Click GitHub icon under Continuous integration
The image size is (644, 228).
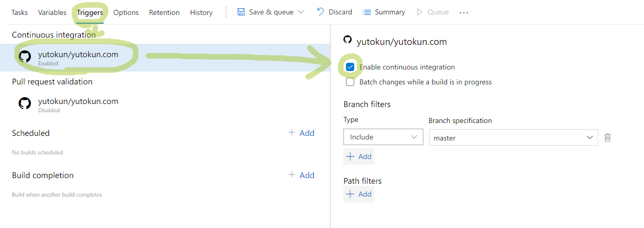[25, 57]
